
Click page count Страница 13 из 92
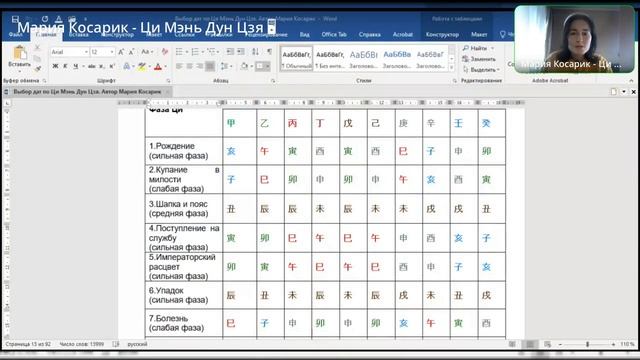(x=28, y=344)
